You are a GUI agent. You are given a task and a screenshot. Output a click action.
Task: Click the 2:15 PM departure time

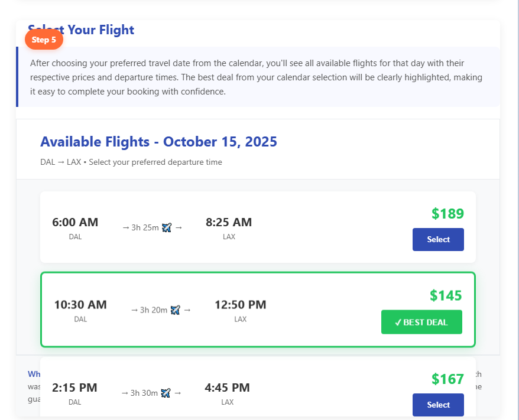point(74,388)
